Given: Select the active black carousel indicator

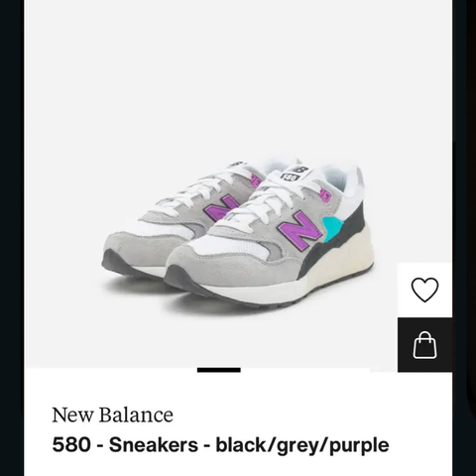Looking at the screenshot, I should 219,370.
